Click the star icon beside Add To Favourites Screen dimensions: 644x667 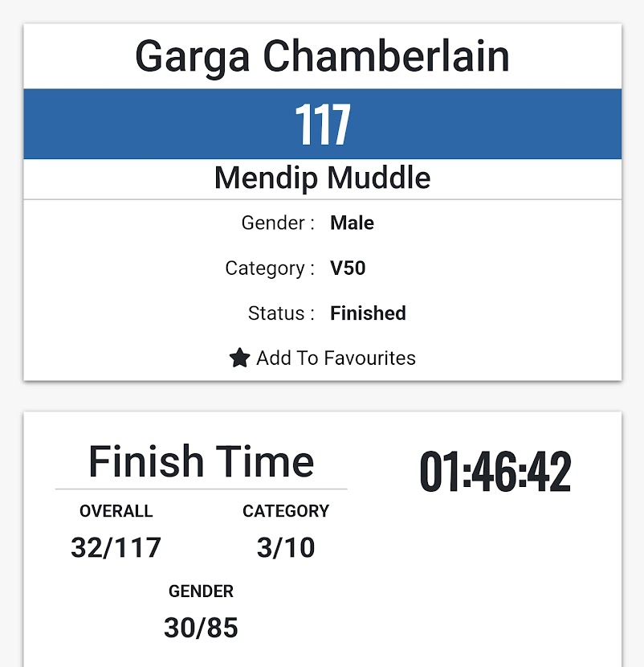point(240,358)
